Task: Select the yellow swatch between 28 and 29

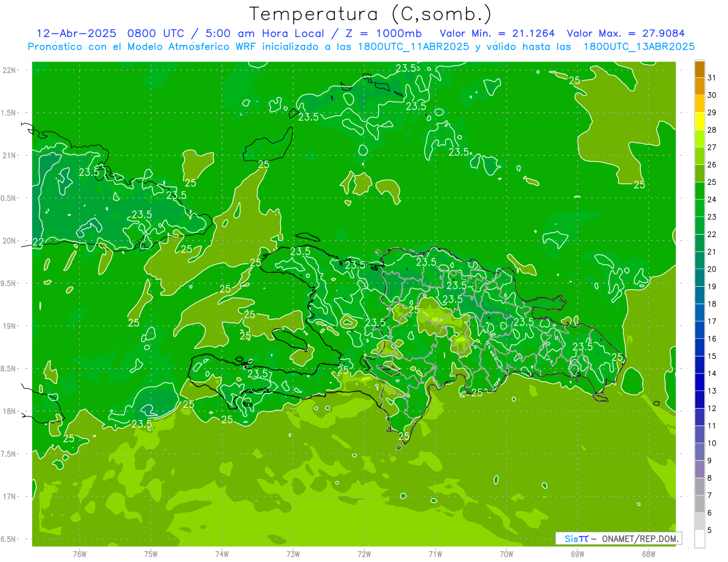Action: tap(699, 121)
